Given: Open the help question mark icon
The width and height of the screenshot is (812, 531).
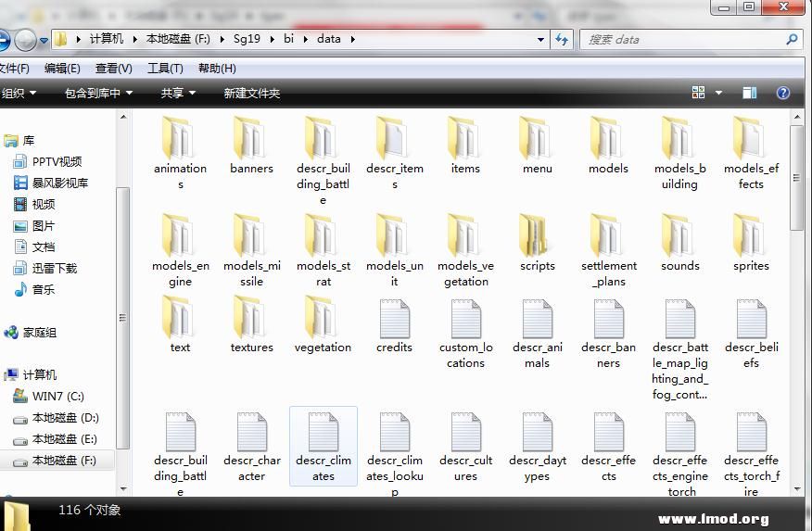Looking at the screenshot, I should pos(783,93).
